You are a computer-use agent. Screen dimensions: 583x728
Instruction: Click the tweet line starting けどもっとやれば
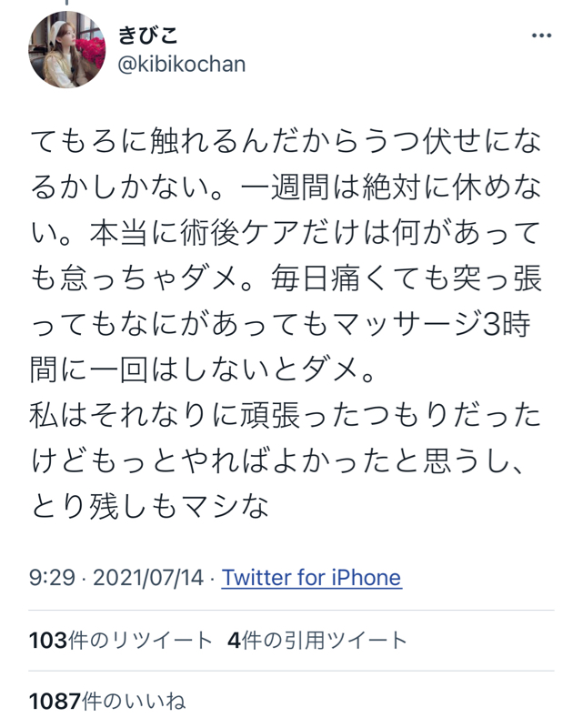pyautogui.click(x=278, y=460)
